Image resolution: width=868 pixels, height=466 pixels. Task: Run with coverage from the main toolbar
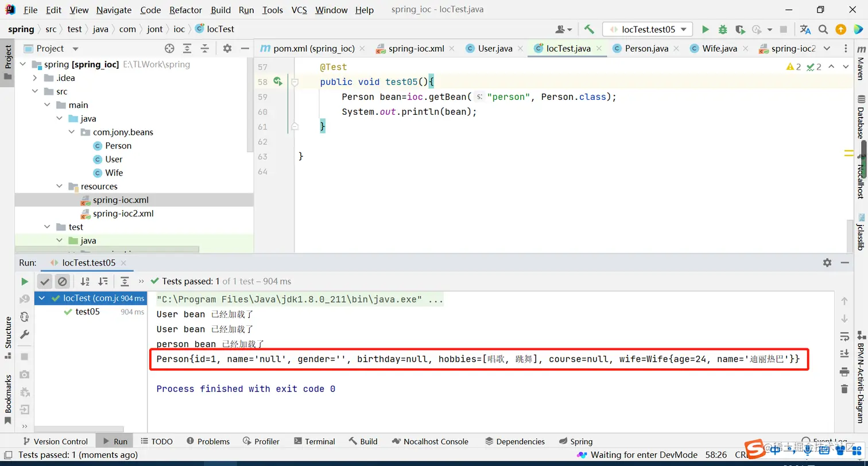740,29
